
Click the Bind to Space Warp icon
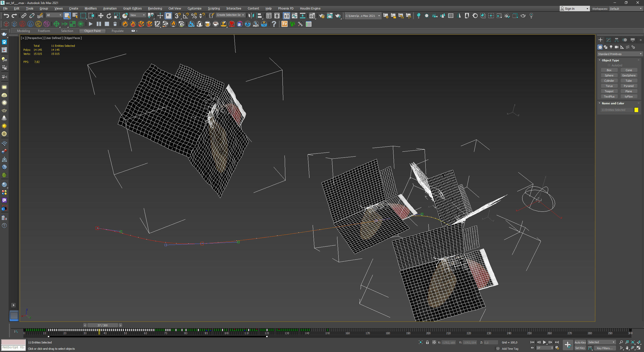40,16
